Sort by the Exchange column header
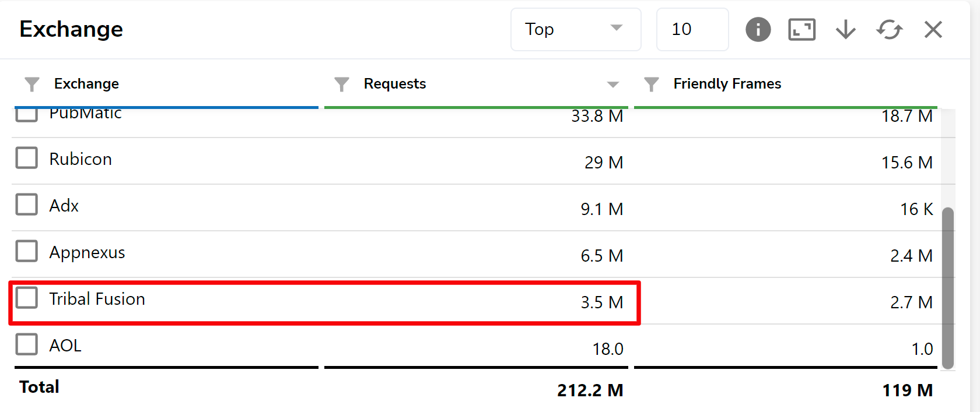This screenshot has height=412, width=980. 86,84
